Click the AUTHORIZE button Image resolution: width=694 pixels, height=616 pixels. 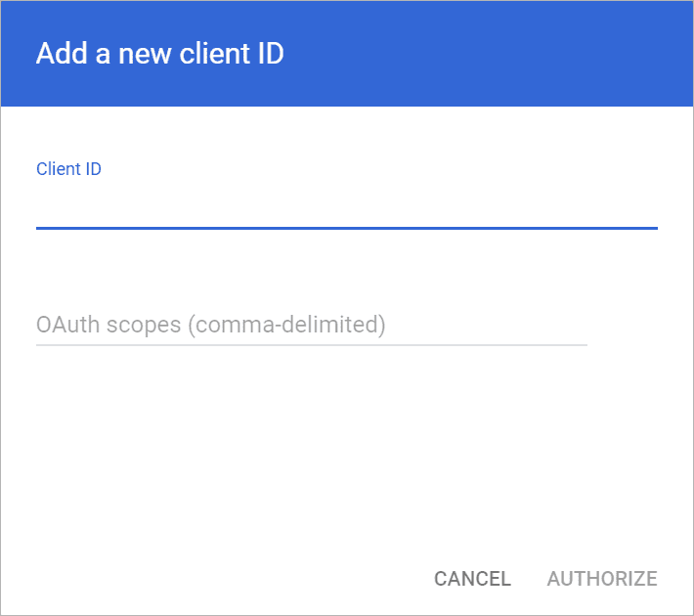click(602, 579)
